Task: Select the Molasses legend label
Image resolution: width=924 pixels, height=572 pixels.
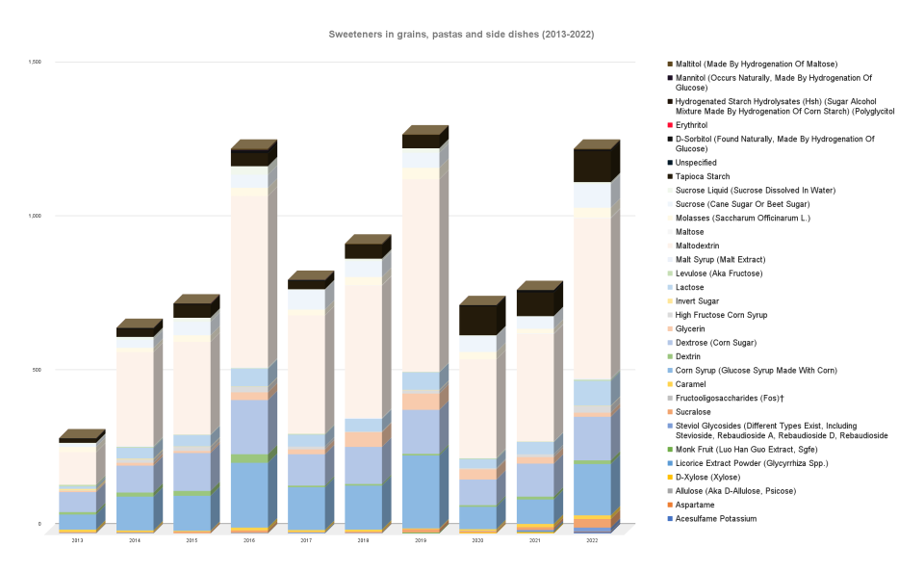Action: pyautogui.click(x=741, y=218)
